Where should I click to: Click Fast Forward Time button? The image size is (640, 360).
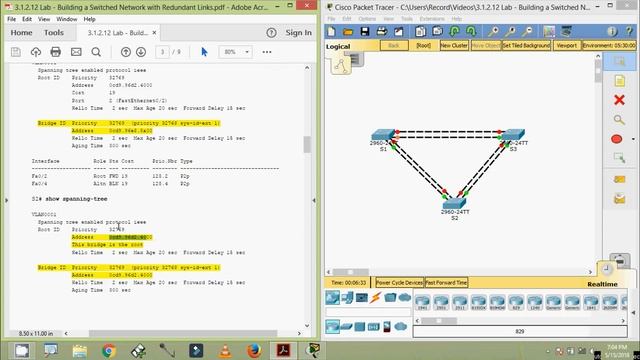point(446,282)
